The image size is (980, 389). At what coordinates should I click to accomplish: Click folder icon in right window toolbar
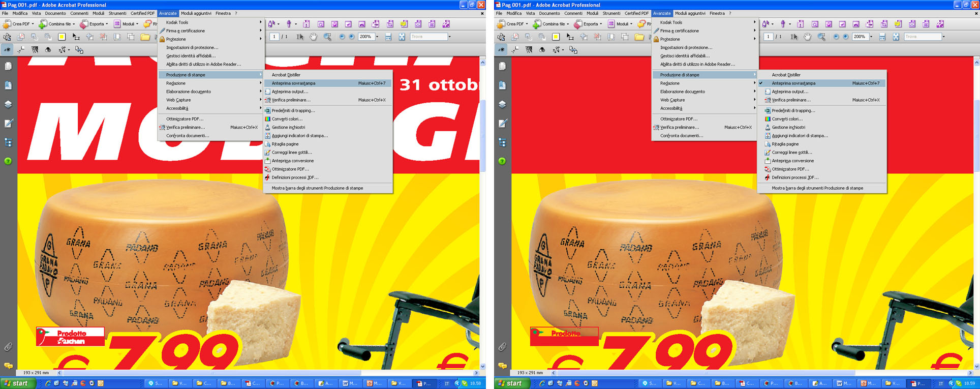point(639,37)
